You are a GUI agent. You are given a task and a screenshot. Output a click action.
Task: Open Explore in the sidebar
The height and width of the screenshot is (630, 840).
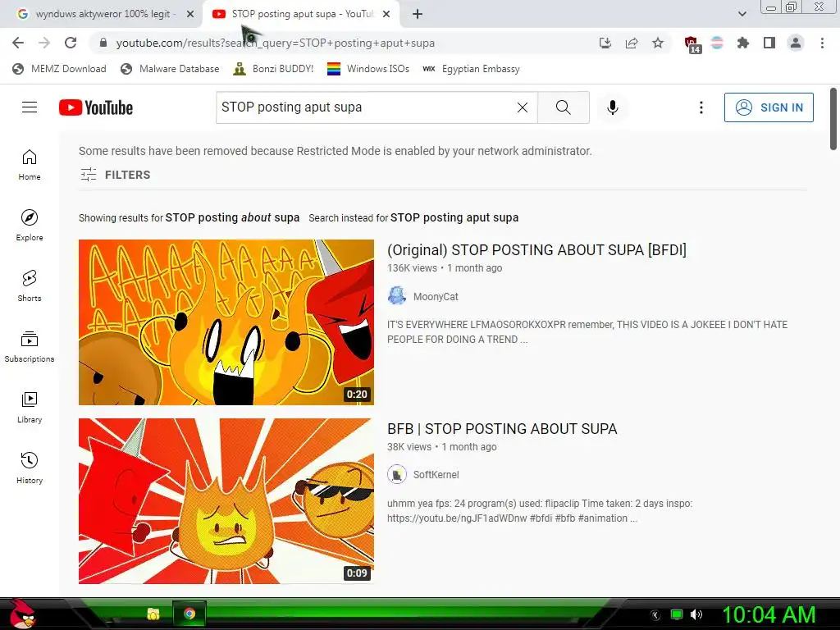(x=30, y=226)
